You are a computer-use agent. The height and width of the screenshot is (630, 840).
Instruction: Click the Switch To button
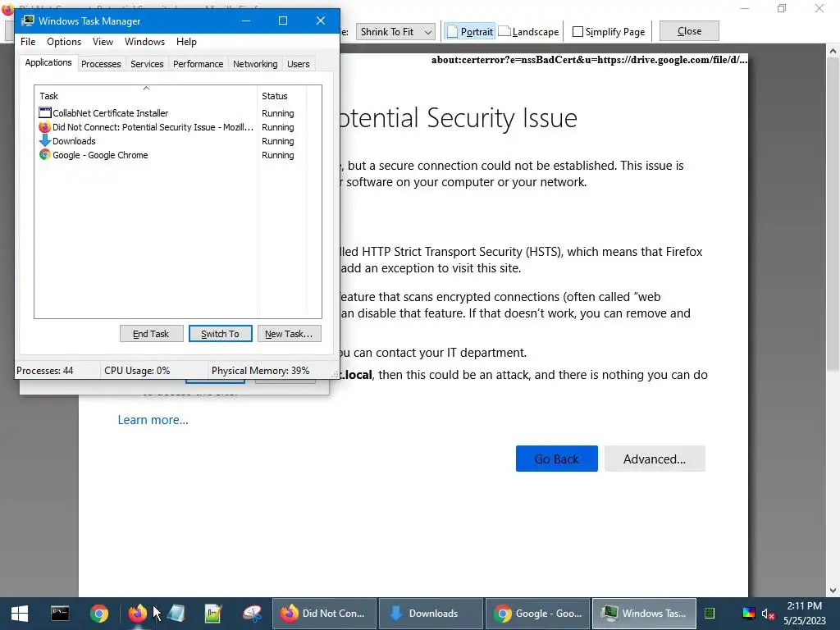(x=220, y=334)
